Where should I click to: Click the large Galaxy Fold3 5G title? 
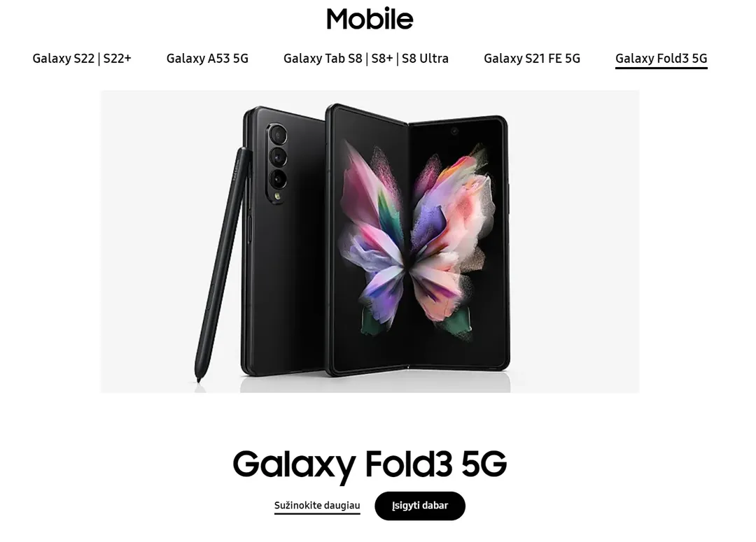point(370,465)
